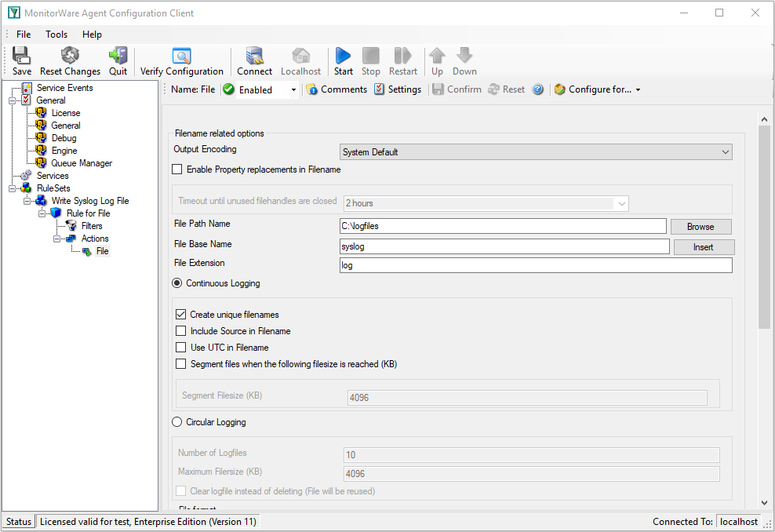Click the Segment Filesize (KB) field
Image resolution: width=775 pixels, height=532 pixels.
coord(527,398)
